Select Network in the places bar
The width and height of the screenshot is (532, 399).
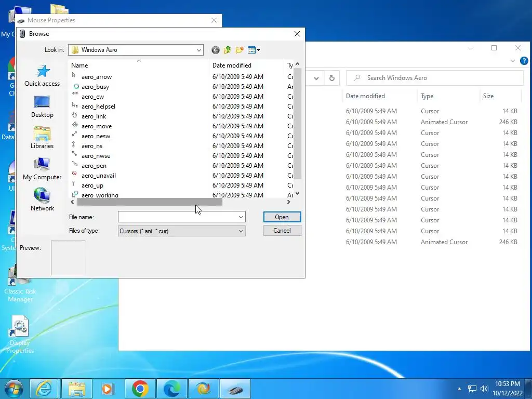tap(42, 200)
